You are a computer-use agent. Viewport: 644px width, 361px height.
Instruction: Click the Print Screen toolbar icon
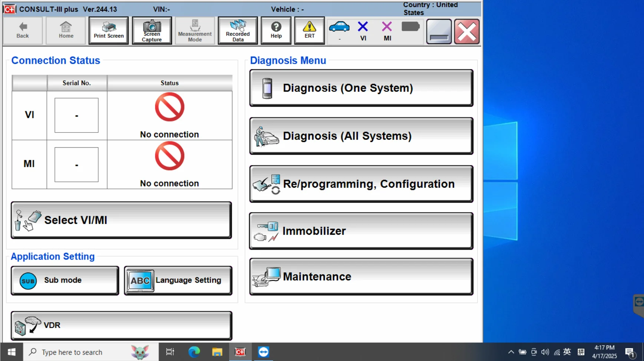pos(109,30)
